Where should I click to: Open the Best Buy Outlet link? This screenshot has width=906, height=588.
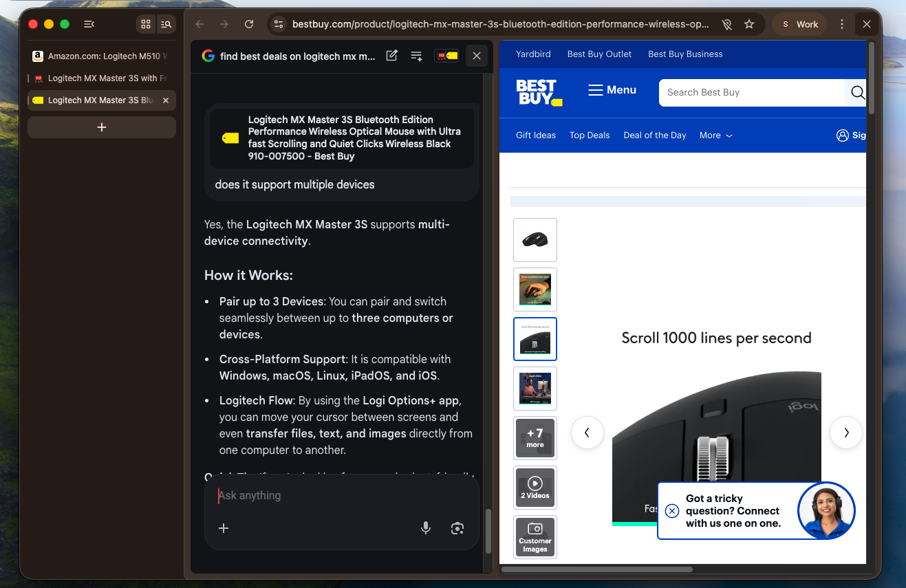tap(599, 54)
